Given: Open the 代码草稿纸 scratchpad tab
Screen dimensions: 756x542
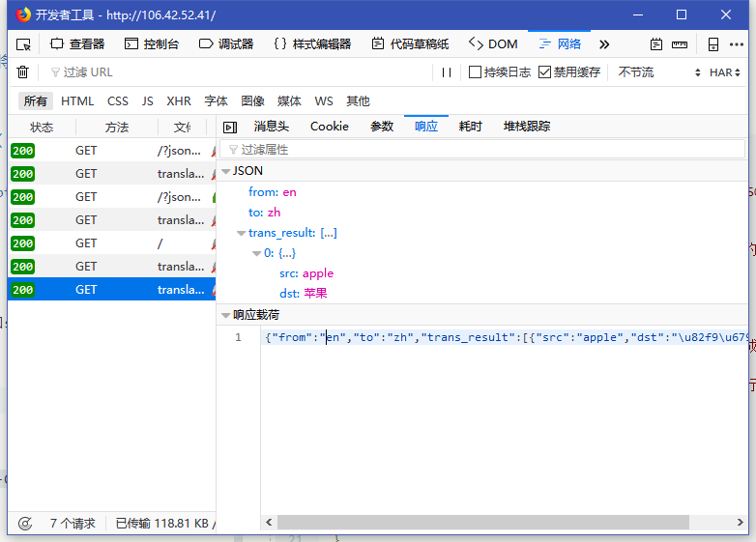Looking at the screenshot, I should pyautogui.click(x=410, y=44).
